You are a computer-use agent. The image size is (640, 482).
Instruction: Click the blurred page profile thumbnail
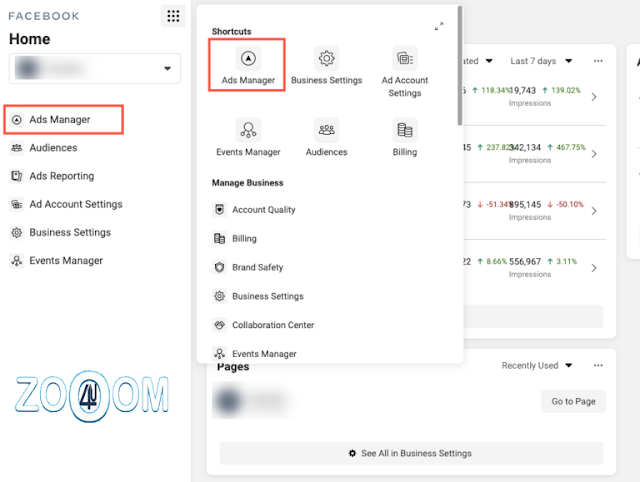[x=229, y=400]
